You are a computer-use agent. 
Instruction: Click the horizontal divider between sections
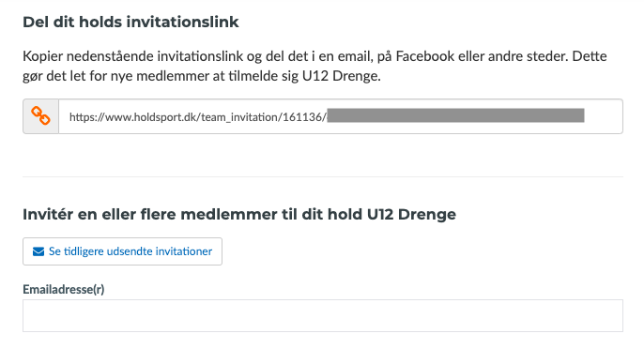pyautogui.click(x=323, y=177)
